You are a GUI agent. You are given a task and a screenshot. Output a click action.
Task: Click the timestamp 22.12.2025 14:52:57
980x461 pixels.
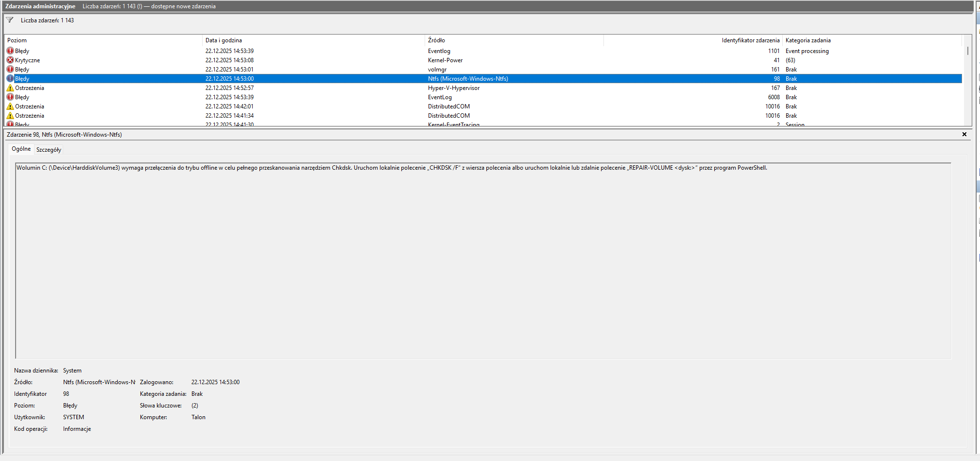tap(229, 88)
